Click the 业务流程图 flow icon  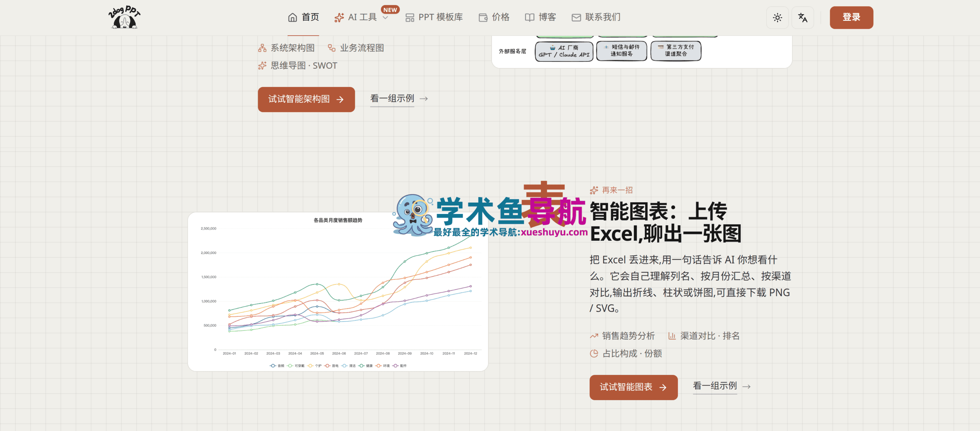(331, 48)
